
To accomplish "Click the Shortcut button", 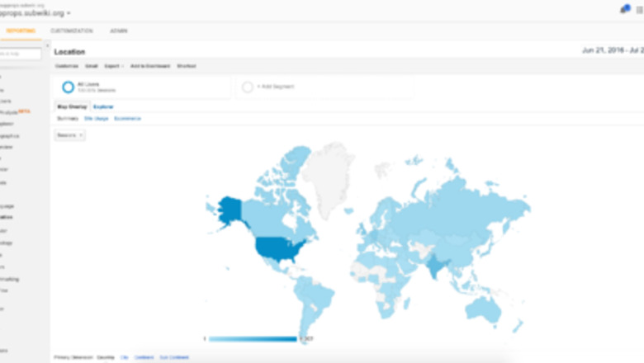I will [186, 65].
